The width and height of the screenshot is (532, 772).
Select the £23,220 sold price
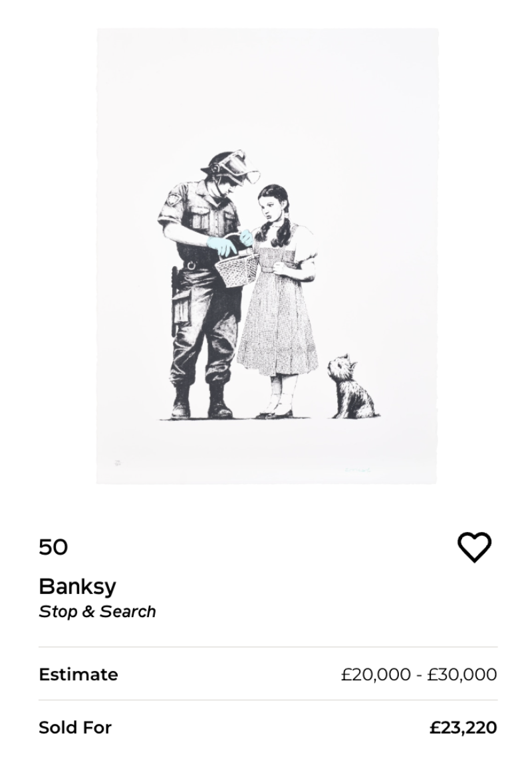coord(463,727)
